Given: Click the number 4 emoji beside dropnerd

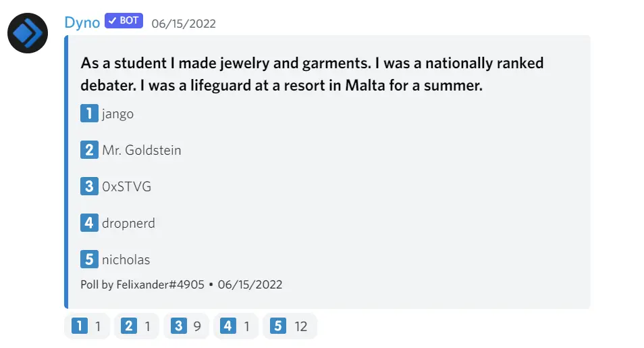Looking at the screenshot, I should (x=89, y=222).
